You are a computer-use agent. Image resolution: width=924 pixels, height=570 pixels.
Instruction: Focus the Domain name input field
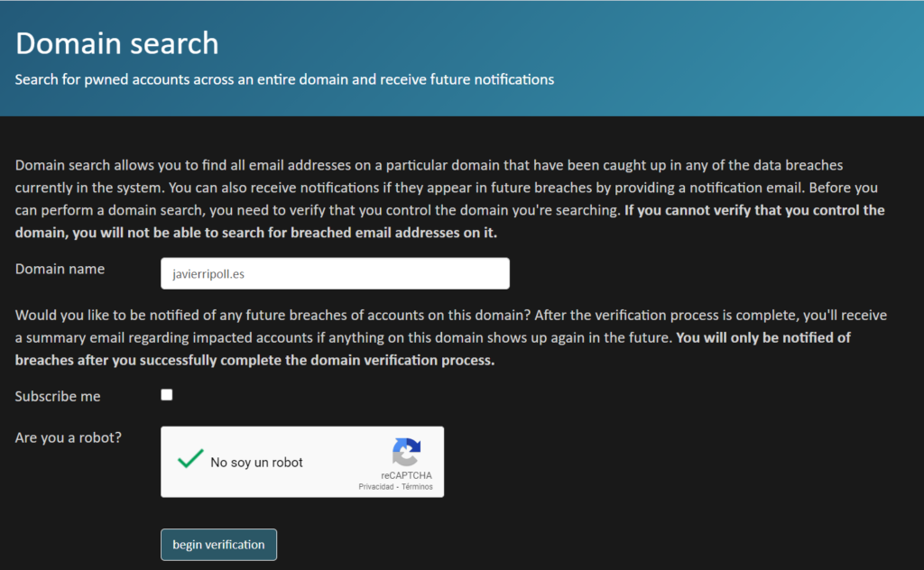point(335,273)
